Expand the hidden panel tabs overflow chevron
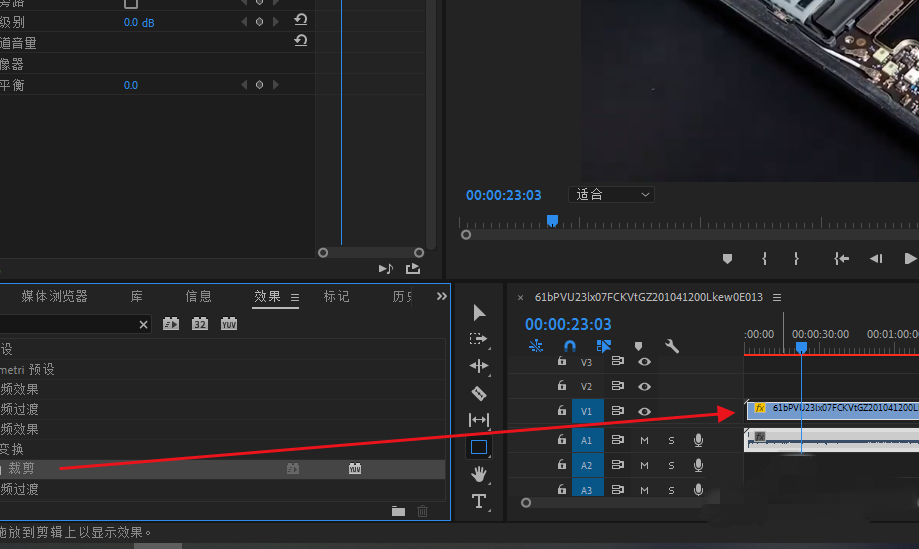Viewport: 919px width, 549px height. coord(442,296)
